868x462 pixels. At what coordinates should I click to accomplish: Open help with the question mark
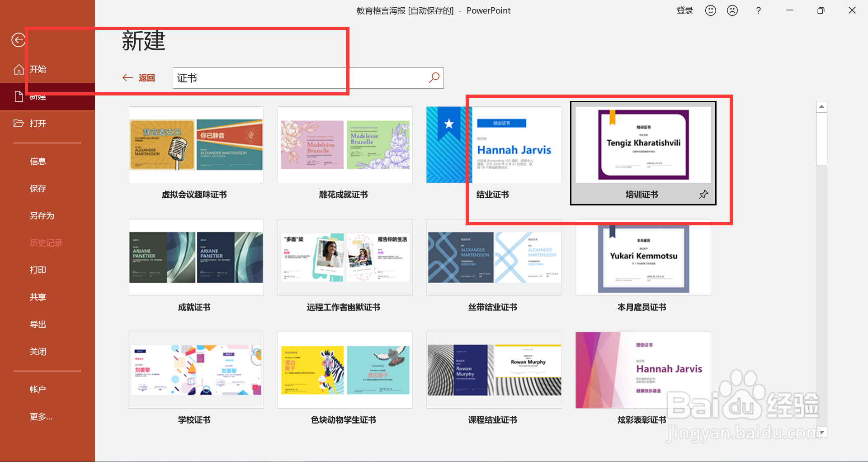tap(759, 10)
